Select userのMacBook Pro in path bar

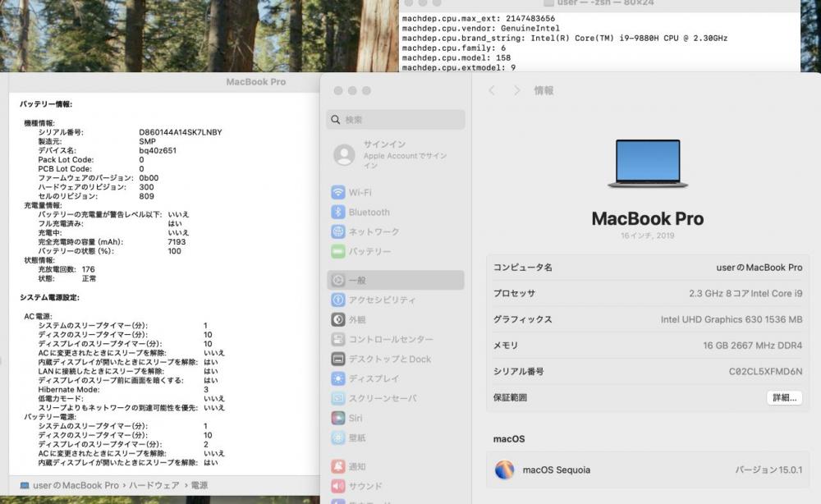pyautogui.click(x=76, y=485)
